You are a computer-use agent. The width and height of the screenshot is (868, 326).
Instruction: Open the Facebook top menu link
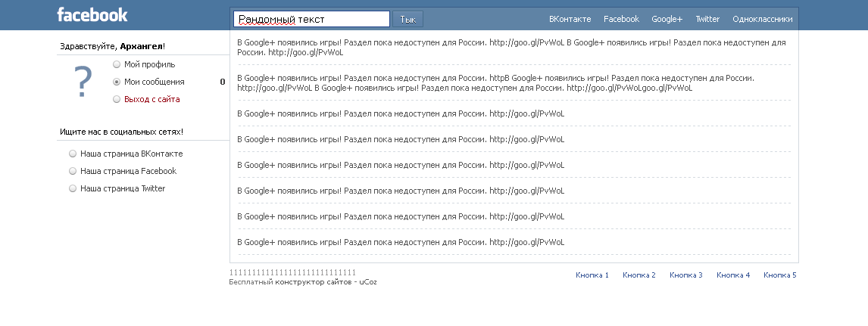tap(621, 20)
